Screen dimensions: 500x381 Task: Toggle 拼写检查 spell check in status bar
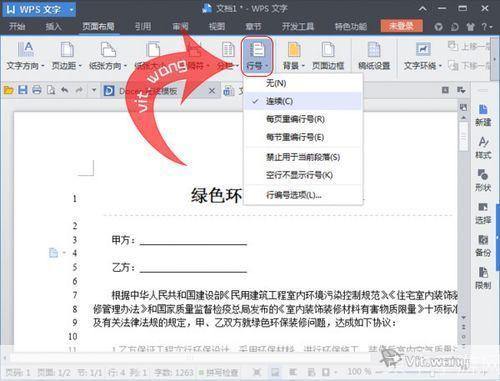(x=219, y=372)
